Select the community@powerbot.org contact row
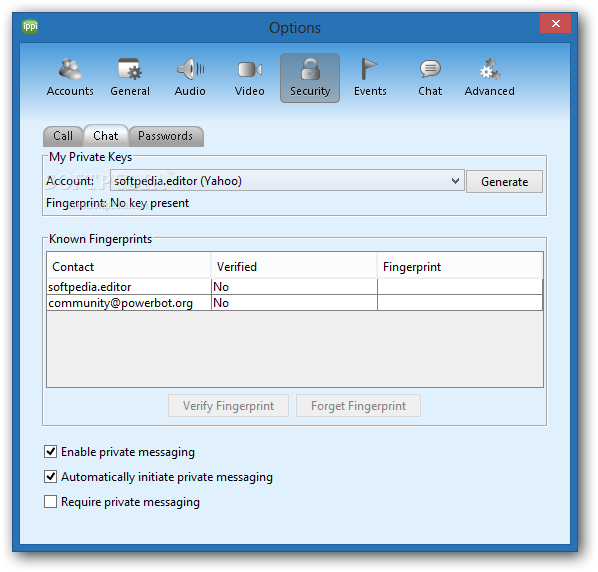This screenshot has width=598, height=572. (x=294, y=303)
